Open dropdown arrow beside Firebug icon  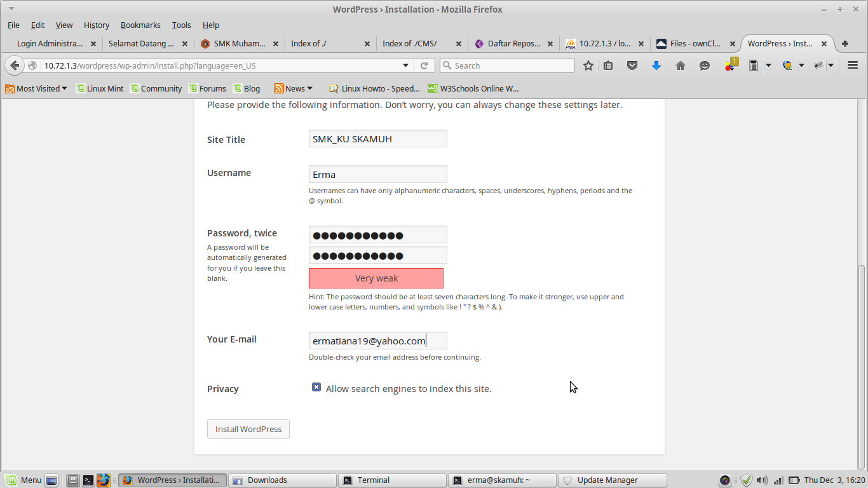(x=832, y=65)
